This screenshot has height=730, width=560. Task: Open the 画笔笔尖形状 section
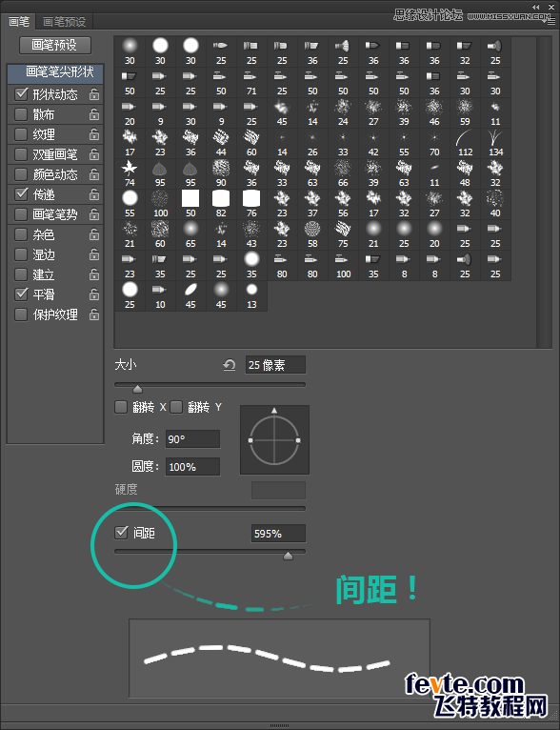pos(55,73)
